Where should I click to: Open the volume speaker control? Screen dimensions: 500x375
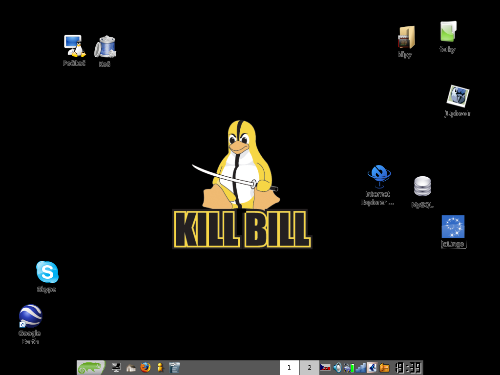(337, 367)
